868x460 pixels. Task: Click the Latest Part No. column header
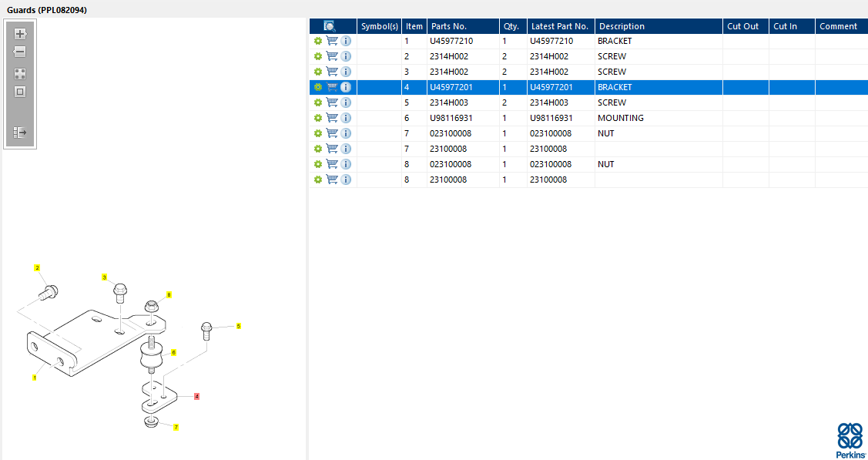pyautogui.click(x=561, y=26)
